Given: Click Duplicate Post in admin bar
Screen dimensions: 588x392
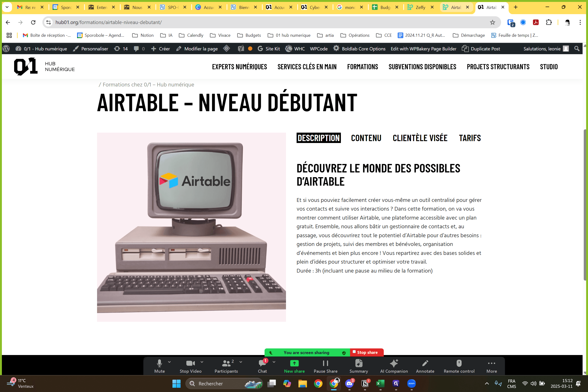Looking at the screenshot, I should [481, 49].
